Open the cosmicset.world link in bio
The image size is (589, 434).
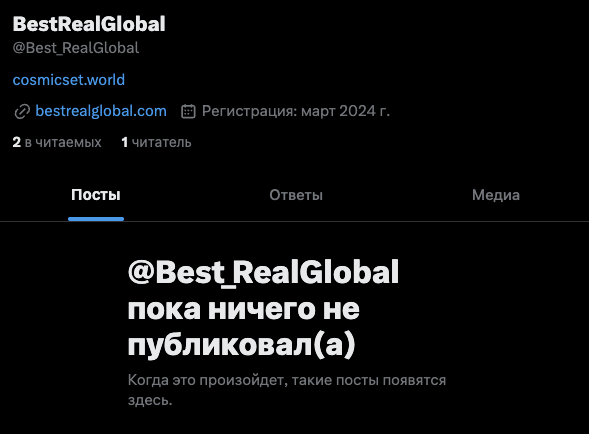pyautogui.click(x=69, y=80)
